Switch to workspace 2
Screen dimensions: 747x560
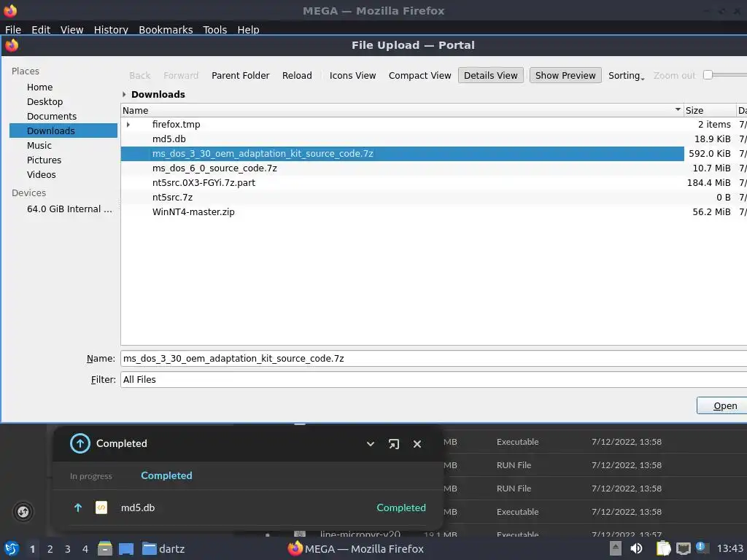[50, 549]
